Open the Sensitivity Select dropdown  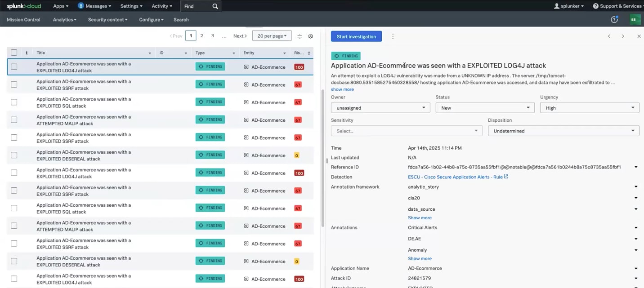[407, 131]
